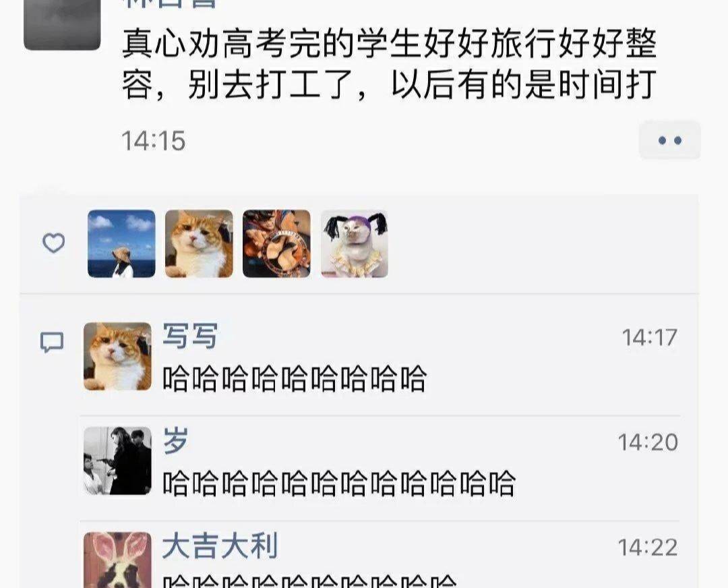Open 岁's black-and-white photo avatar
The image size is (728, 588).
coord(117,461)
